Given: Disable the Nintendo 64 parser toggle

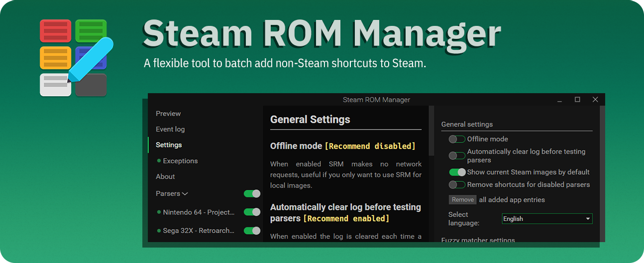Looking at the screenshot, I should click(252, 212).
